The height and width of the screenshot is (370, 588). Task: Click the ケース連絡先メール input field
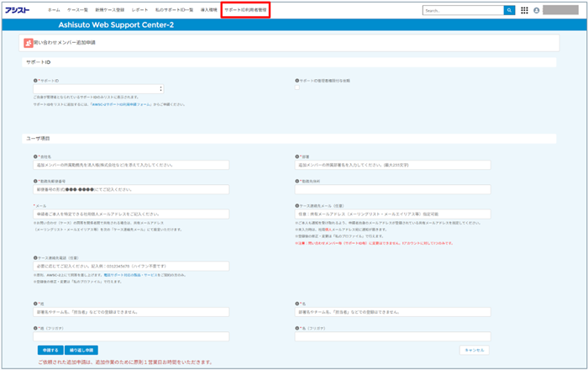point(392,214)
